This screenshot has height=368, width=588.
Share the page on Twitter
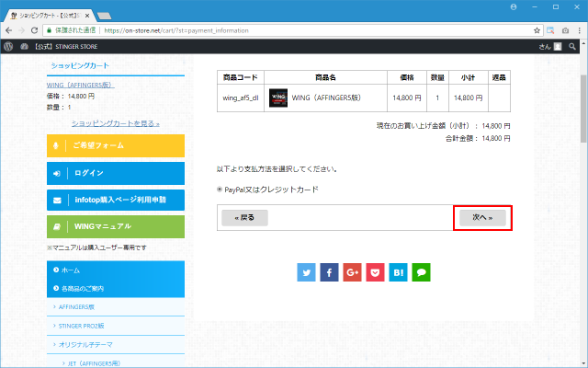pyautogui.click(x=307, y=272)
